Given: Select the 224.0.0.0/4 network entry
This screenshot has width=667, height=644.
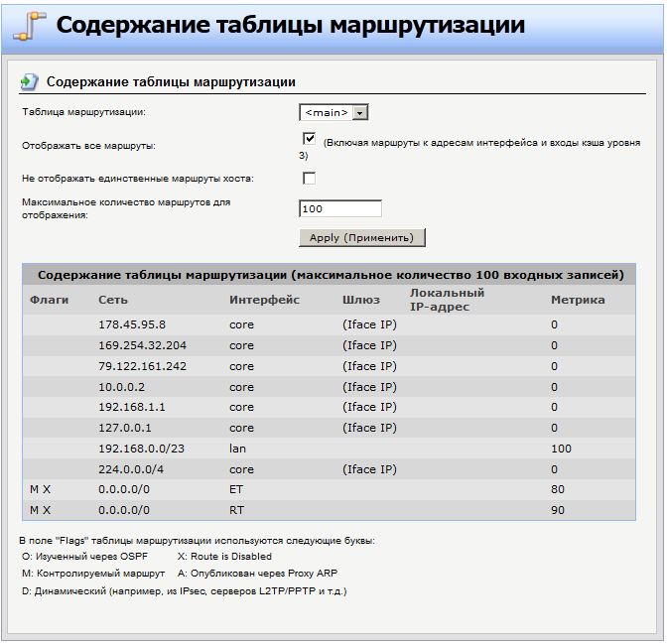Looking at the screenshot, I should pyautogui.click(x=129, y=469).
